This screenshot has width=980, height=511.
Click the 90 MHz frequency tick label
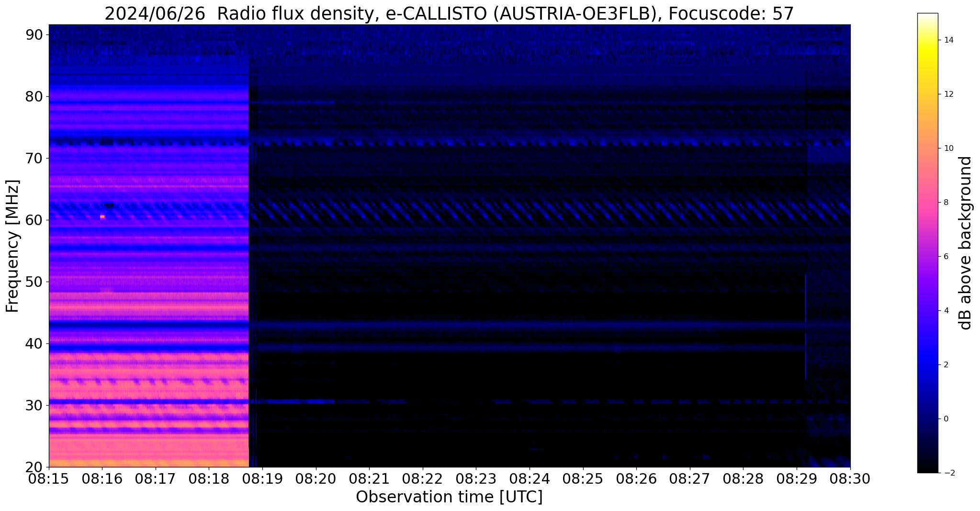(x=34, y=34)
